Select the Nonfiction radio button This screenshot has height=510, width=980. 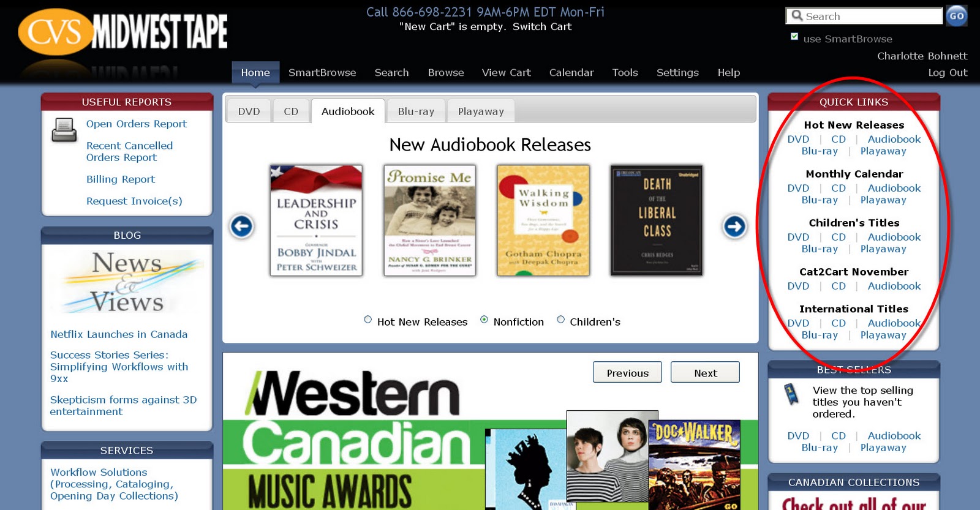pyautogui.click(x=484, y=320)
